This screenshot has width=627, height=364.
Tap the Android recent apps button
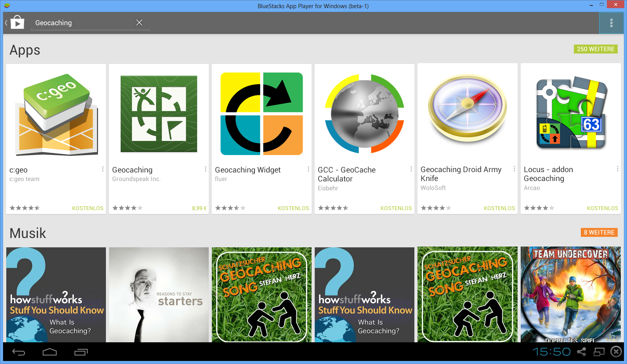click(81, 352)
